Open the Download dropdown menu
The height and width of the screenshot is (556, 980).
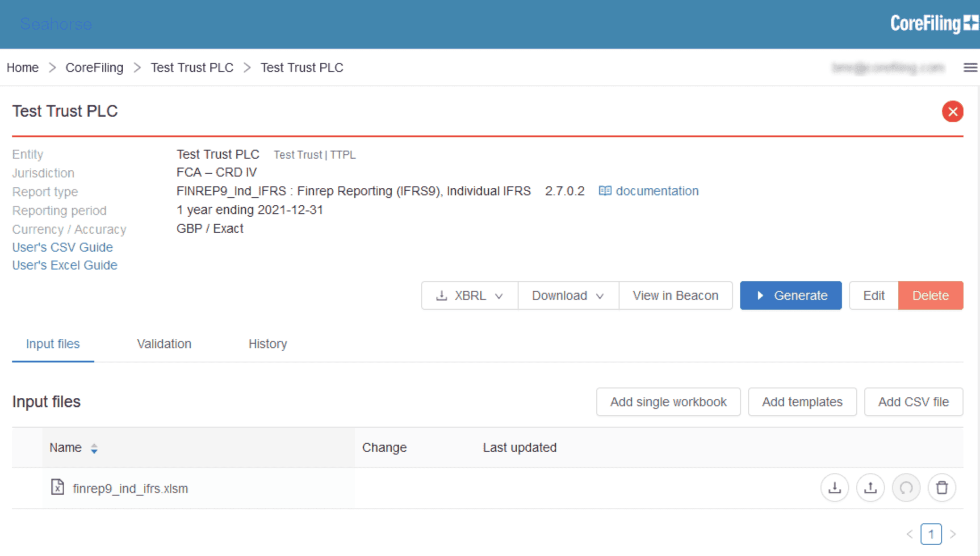(568, 295)
